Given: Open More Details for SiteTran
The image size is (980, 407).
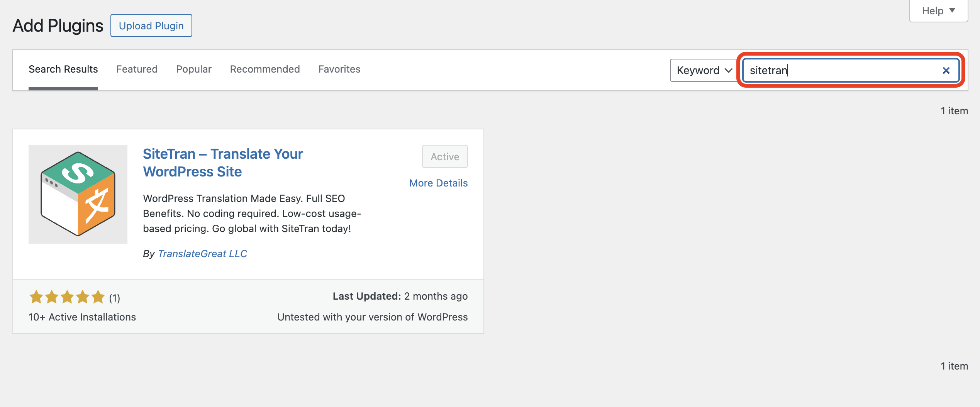Looking at the screenshot, I should [438, 183].
